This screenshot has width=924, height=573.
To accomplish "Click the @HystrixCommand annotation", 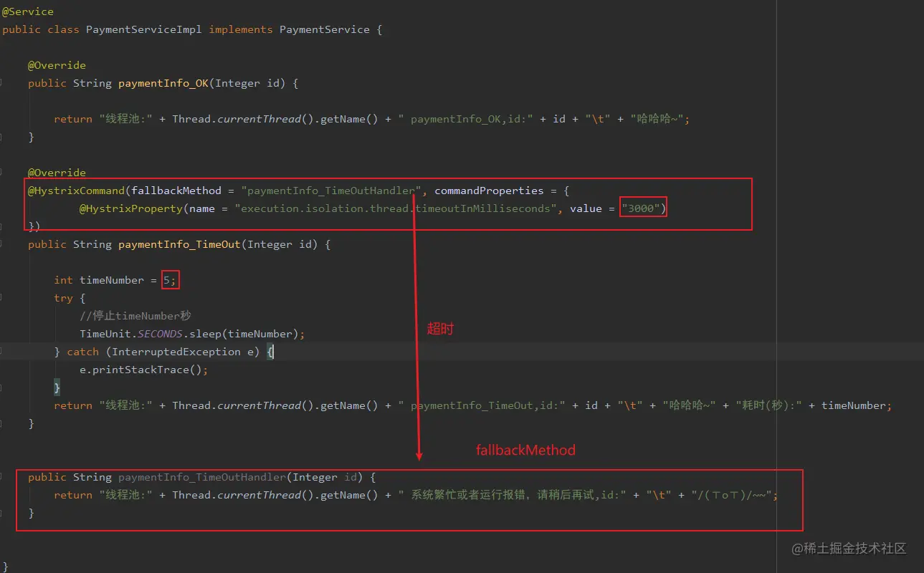I will (77, 191).
